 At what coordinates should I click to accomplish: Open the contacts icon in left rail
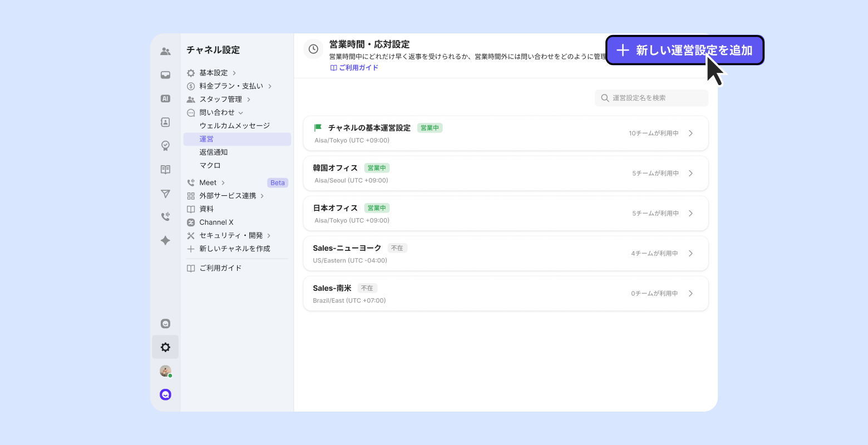[165, 122]
